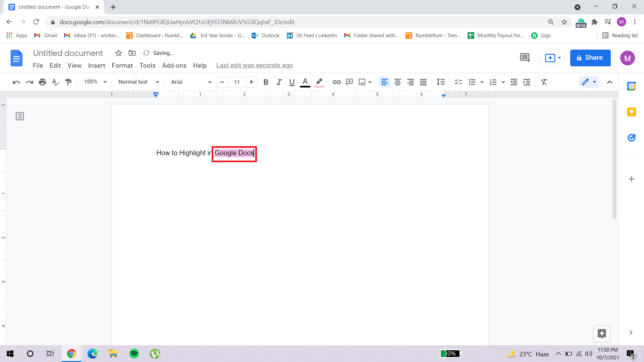This screenshot has height=362, width=644.
Task: Select Right align
Action: pos(411,82)
